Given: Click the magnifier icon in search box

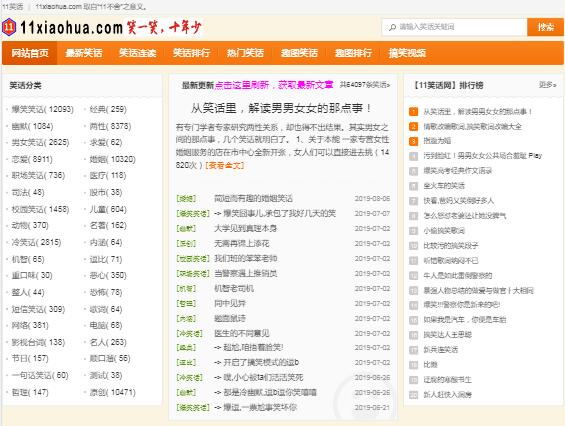Looking at the screenshot, I should [x=392, y=27].
